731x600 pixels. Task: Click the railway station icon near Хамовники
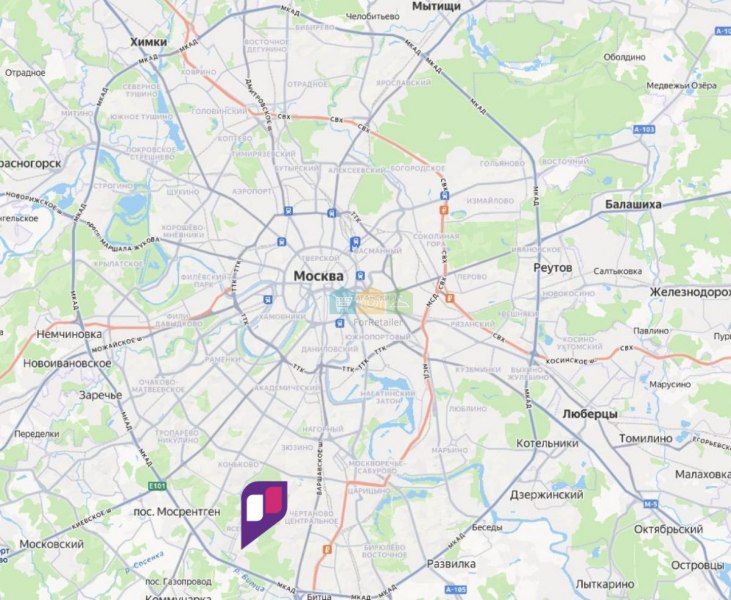[268, 299]
